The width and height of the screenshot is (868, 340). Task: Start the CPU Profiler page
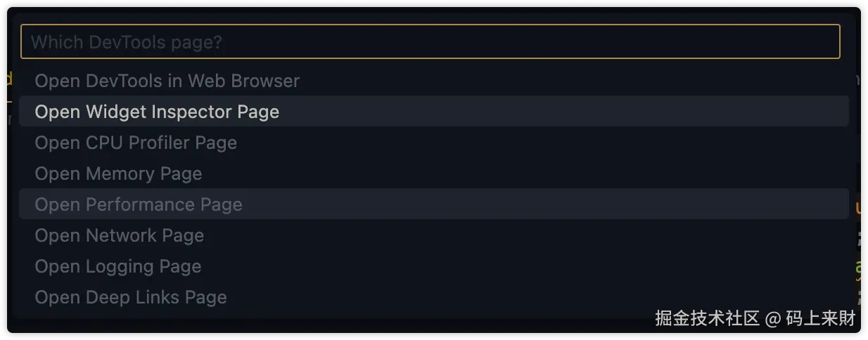[x=136, y=143]
